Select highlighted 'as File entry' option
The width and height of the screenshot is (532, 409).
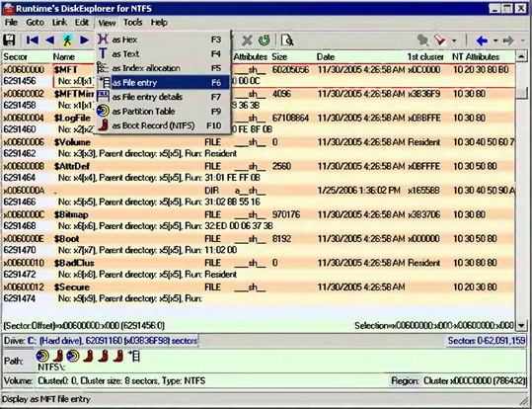click(x=162, y=83)
